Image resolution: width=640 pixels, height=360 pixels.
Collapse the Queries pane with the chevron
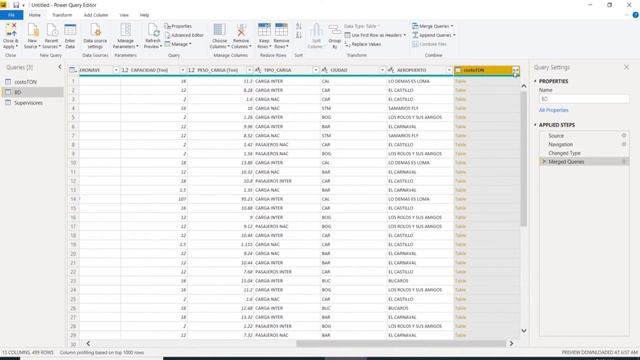60,67
